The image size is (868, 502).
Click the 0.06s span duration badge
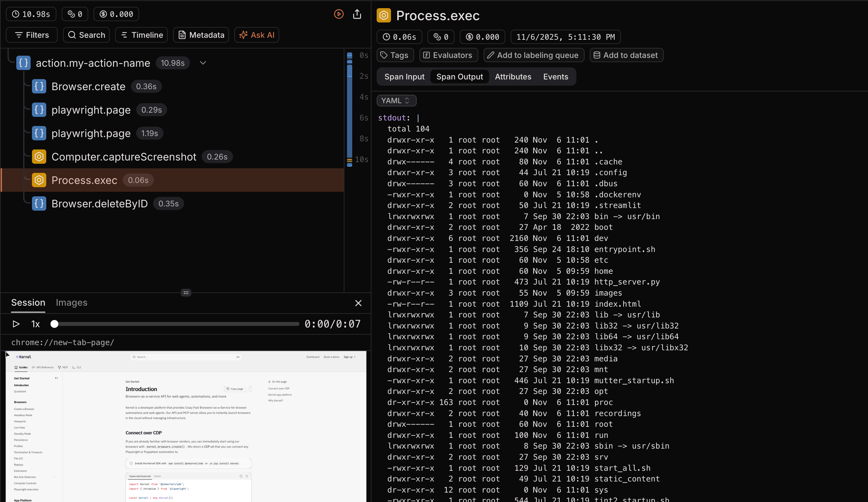coord(399,37)
